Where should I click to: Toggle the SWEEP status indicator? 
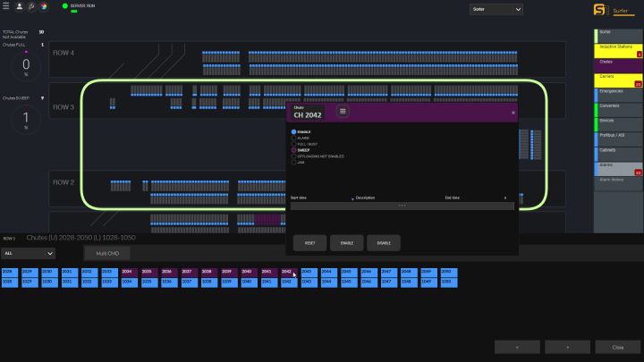tap(293, 150)
